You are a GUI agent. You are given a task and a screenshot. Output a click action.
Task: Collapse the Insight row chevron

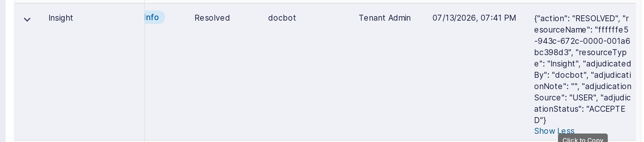[x=27, y=20]
